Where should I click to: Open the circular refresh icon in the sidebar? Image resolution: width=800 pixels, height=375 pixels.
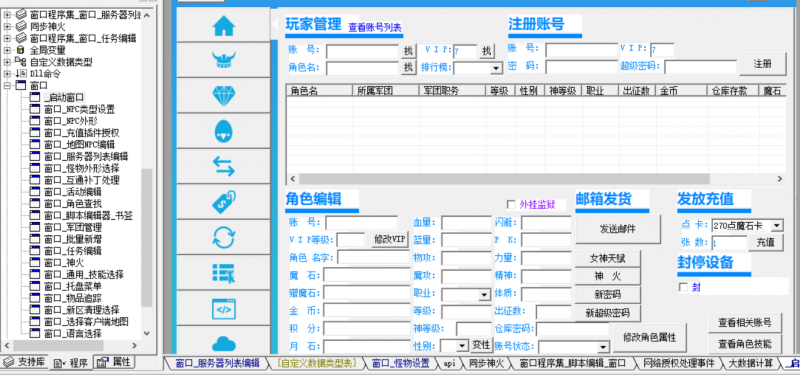tap(224, 237)
